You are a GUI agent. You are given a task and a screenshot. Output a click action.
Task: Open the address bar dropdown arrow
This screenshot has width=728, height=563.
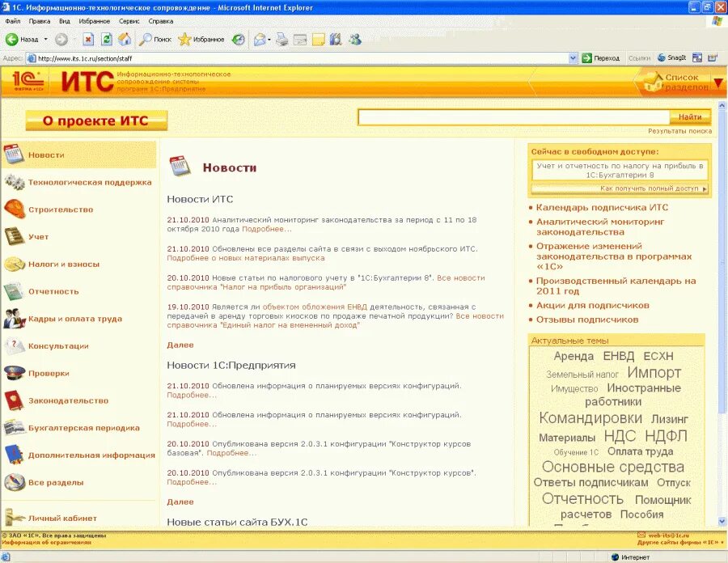pyautogui.click(x=573, y=58)
